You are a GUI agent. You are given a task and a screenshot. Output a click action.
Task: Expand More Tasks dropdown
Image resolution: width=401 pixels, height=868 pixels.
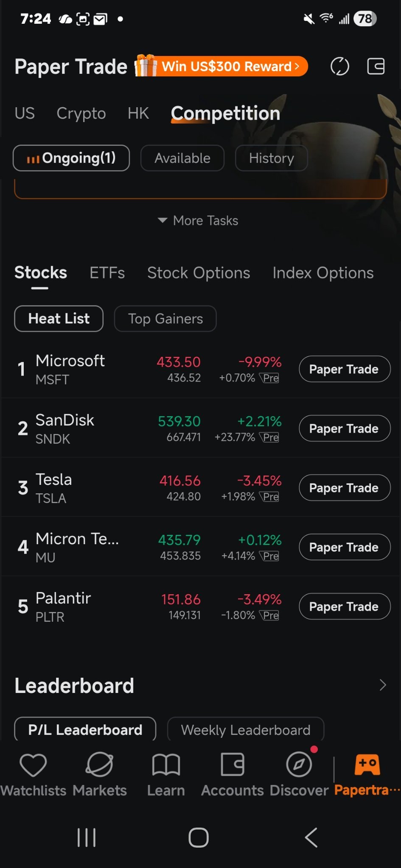[x=198, y=220]
